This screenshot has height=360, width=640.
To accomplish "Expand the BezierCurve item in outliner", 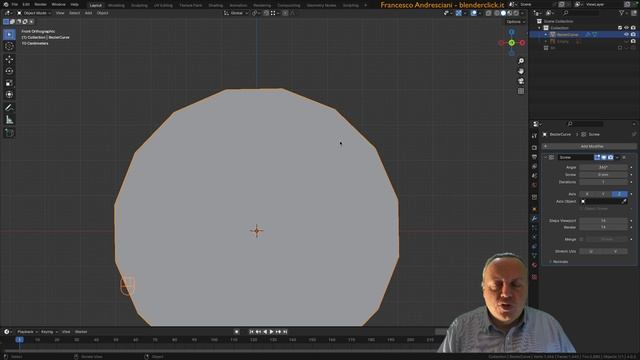I will click(546, 35).
